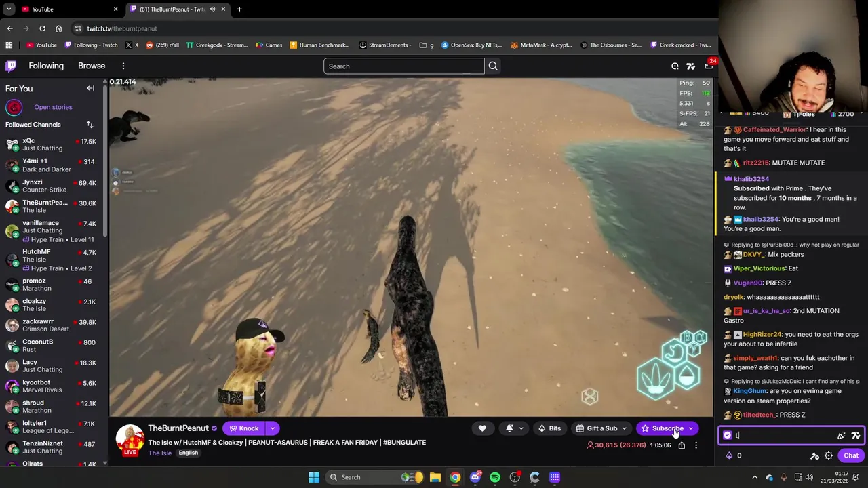
Task: Open emote picker in chat input
Action: pos(856,436)
